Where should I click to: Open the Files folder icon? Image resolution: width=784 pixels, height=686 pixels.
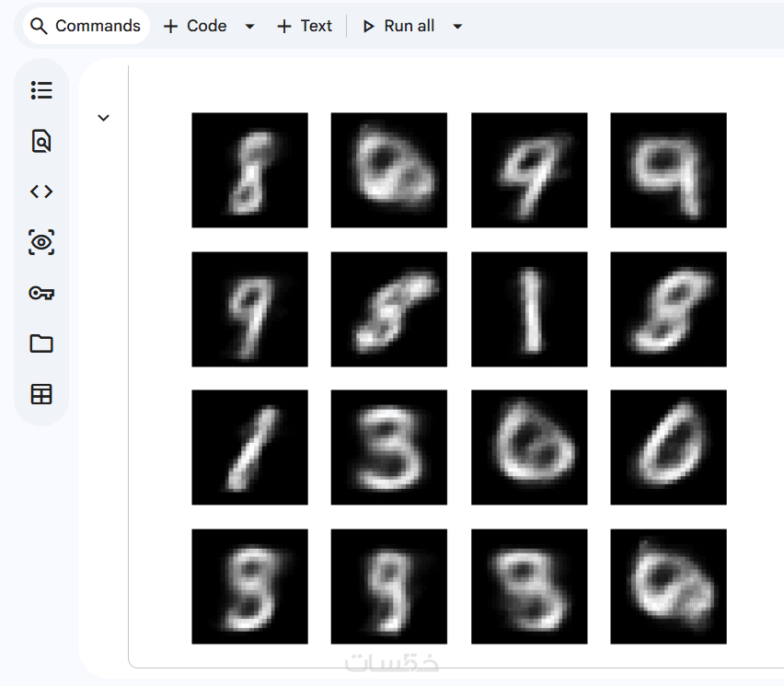pos(41,343)
